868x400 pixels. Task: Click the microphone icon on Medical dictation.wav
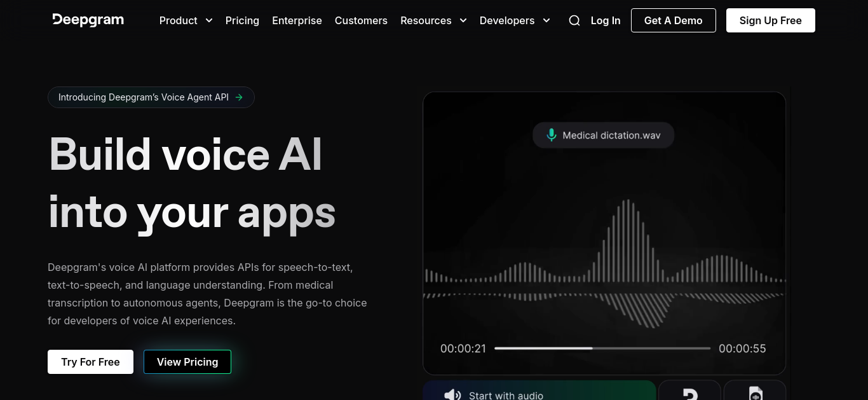click(x=552, y=135)
